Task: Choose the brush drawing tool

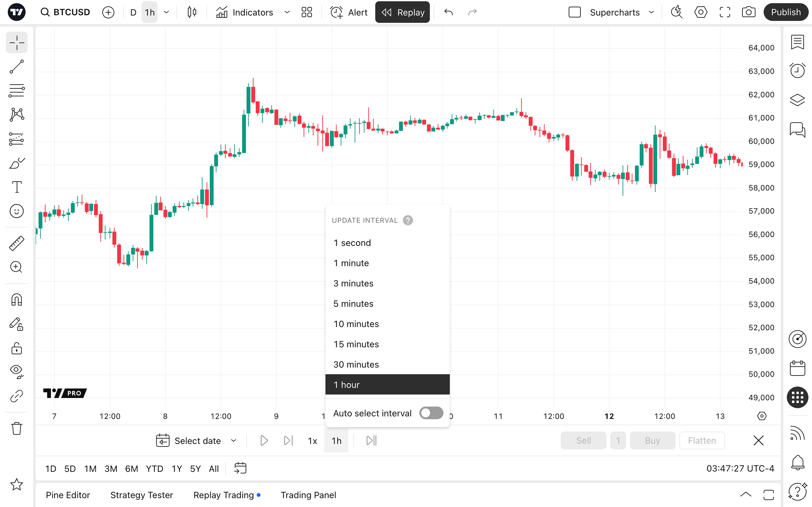Action: (16, 163)
